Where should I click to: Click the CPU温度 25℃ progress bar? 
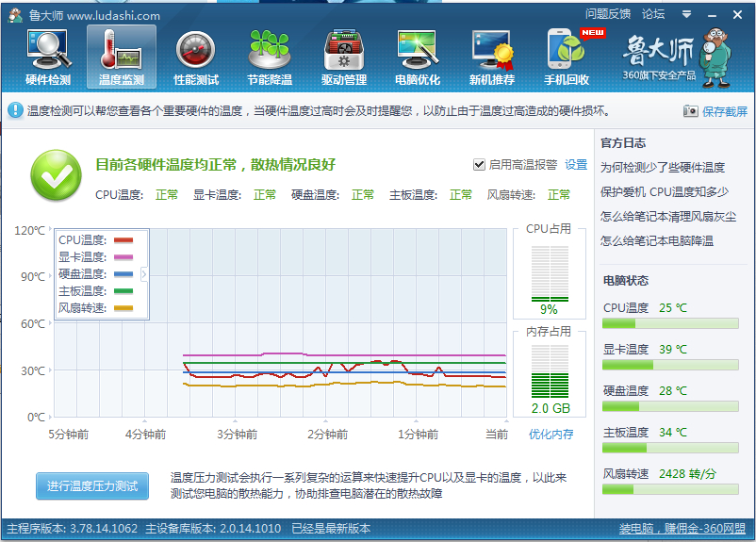click(x=670, y=323)
